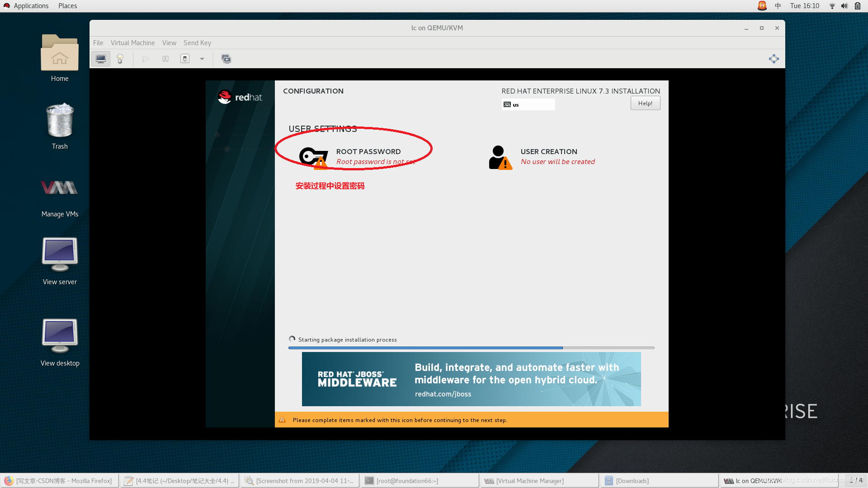The height and width of the screenshot is (488, 868).
Task: Open the Wi-Fi network status icon
Action: pos(832,6)
